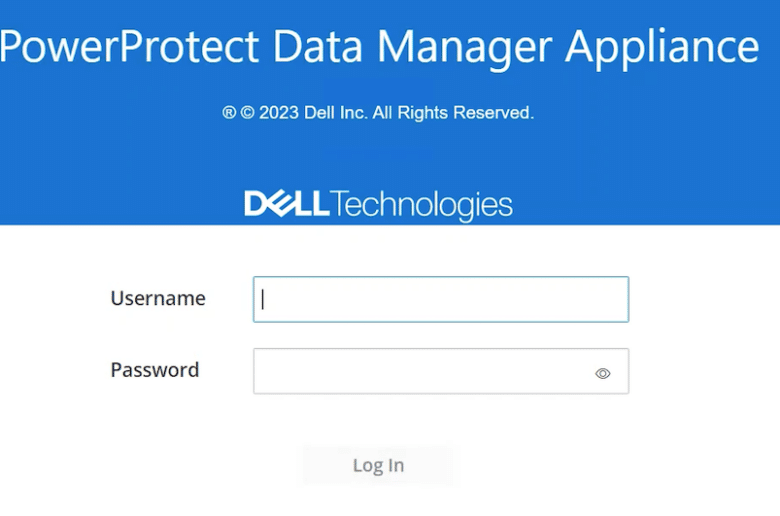Click the word Technologies in the logo
The width and height of the screenshot is (780, 516).
(421, 205)
